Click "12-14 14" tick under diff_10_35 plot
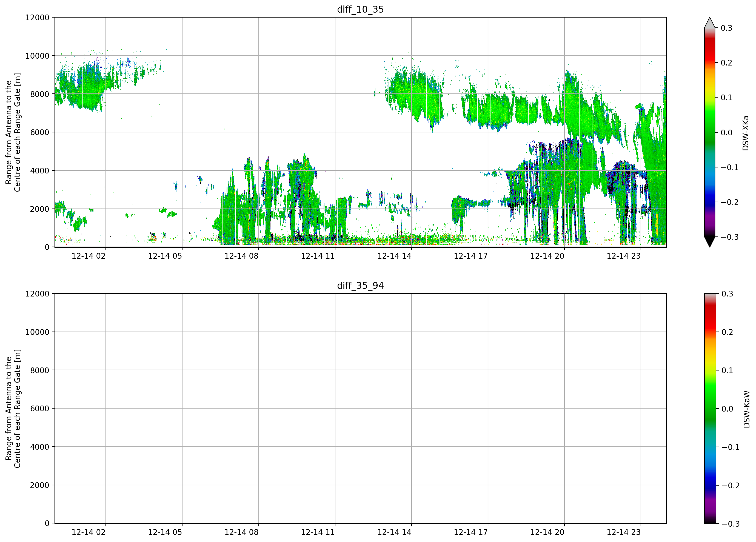This screenshot has height=542, width=756. 394,256
